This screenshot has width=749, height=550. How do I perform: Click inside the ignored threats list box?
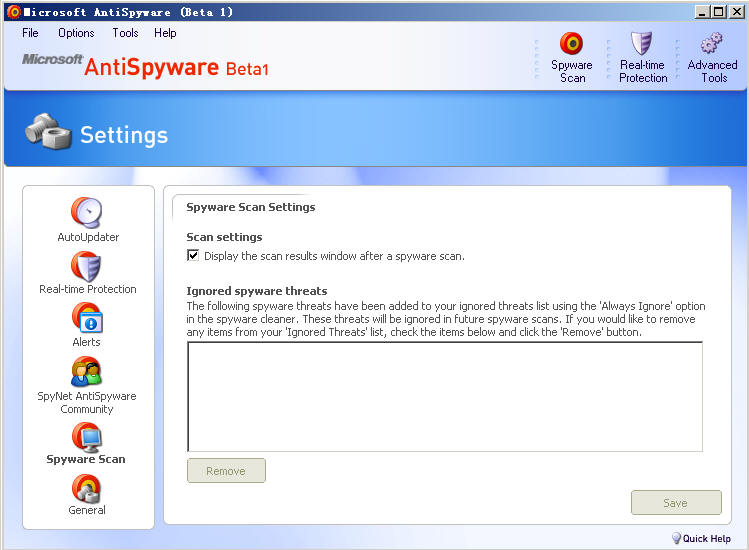[x=445, y=397]
